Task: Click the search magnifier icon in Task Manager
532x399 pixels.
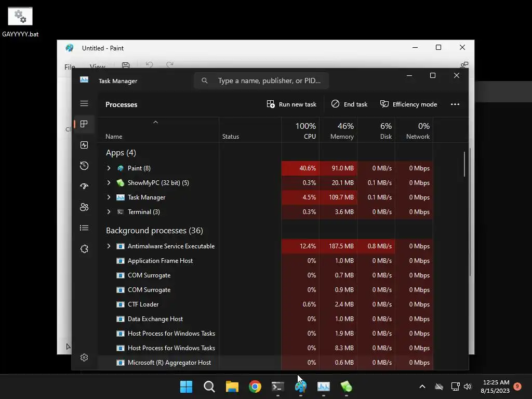Action: pos(205,81)
